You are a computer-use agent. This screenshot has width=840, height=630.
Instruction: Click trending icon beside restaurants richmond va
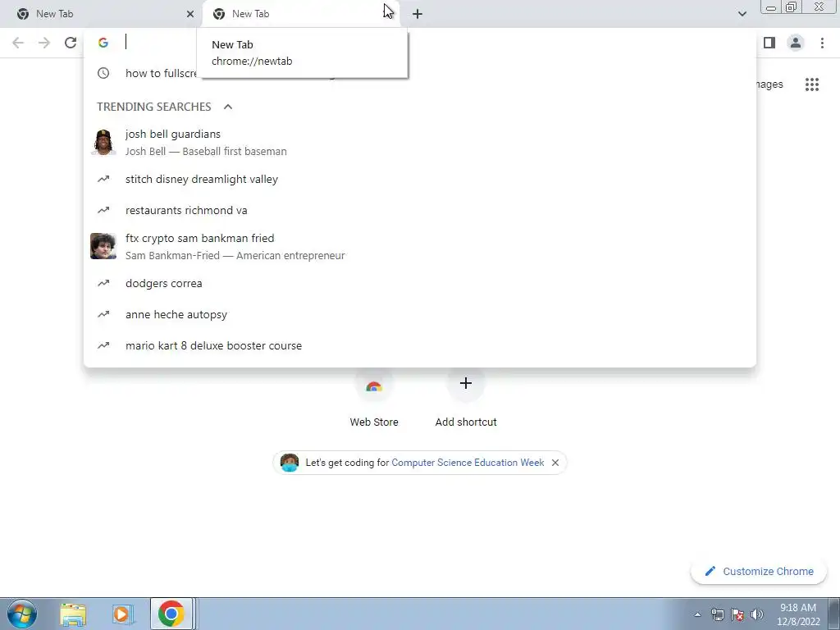pos(103,210)
